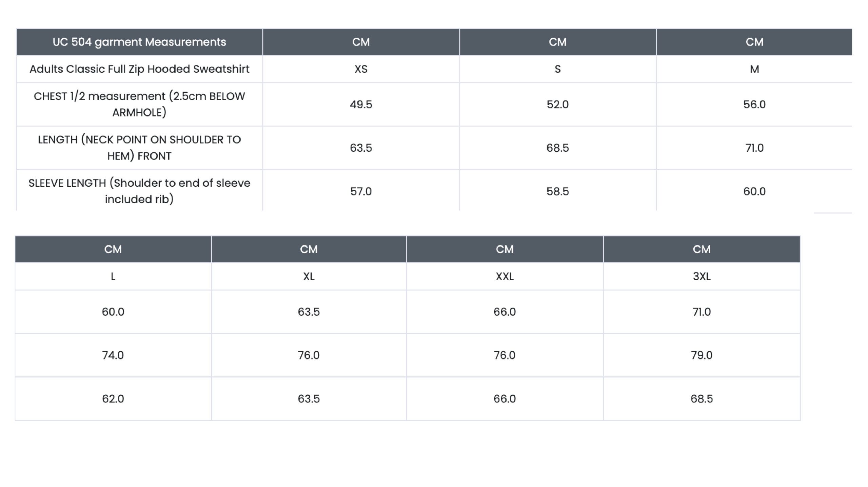Click the CHEST 1/2 measurement row label
This screenshot has width=868, height=487.
coord(139,104)
